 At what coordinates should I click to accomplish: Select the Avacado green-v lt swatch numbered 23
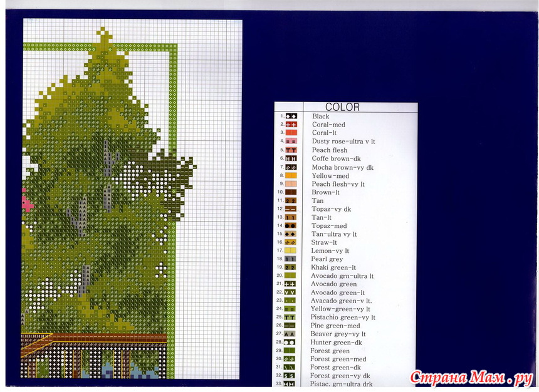coord(290,301)
